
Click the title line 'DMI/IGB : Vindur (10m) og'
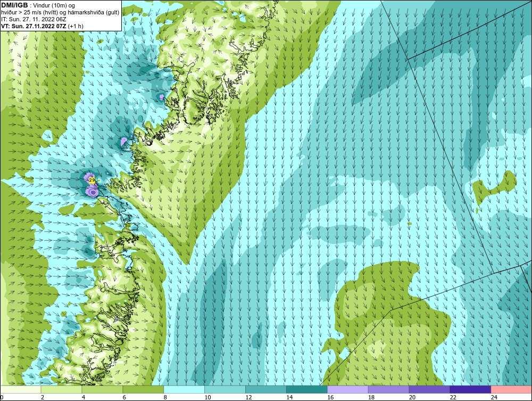click(x=38, y=5)
